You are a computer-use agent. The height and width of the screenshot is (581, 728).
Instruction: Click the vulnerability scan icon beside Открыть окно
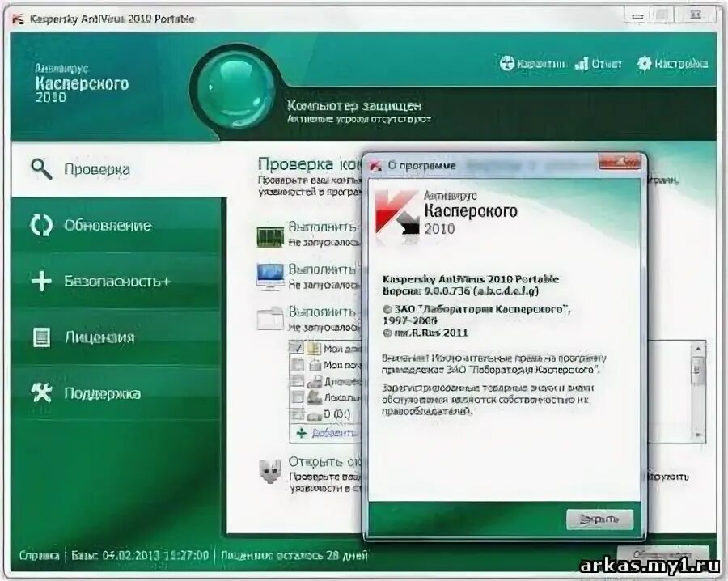270,471
